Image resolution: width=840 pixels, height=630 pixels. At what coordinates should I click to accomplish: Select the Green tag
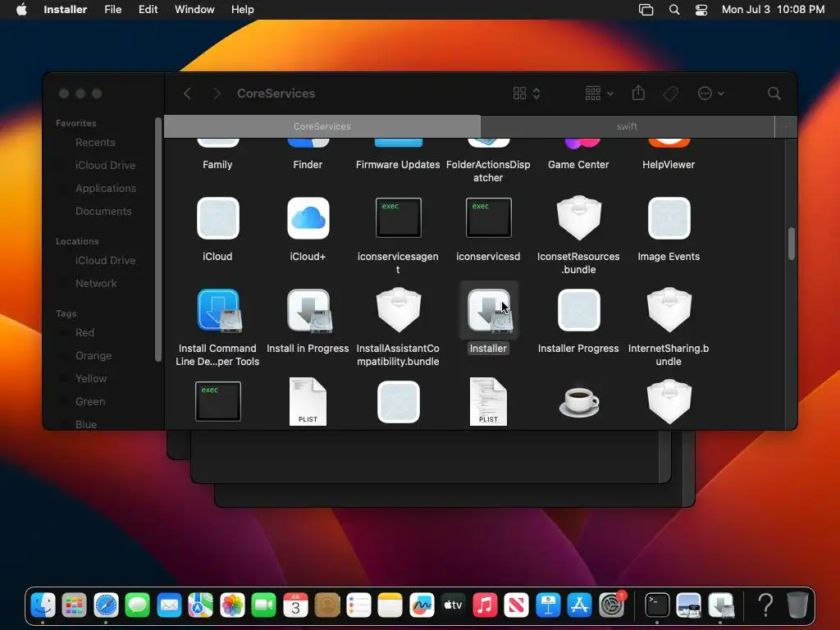tap(90, 402)
